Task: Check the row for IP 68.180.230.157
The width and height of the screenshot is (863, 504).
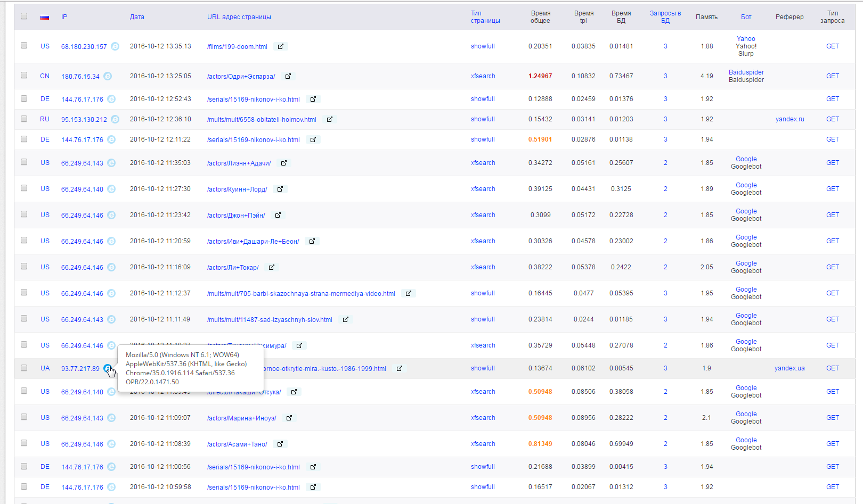Action: tap(24, 45)
